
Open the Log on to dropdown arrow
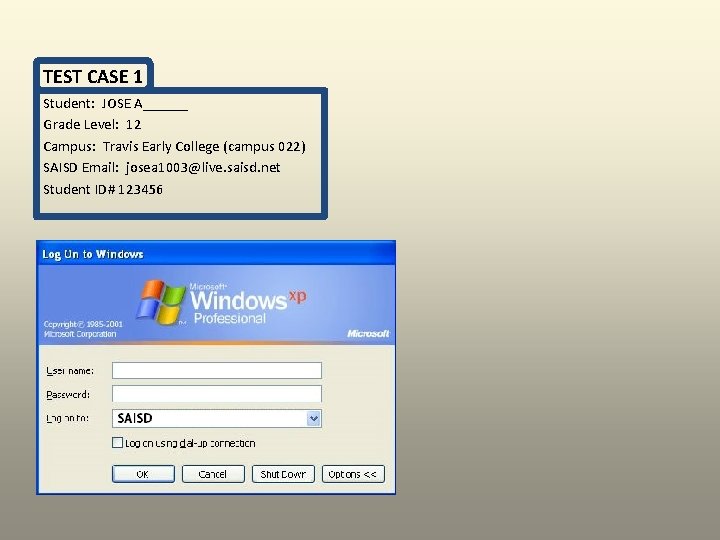(x=314, y=418)
